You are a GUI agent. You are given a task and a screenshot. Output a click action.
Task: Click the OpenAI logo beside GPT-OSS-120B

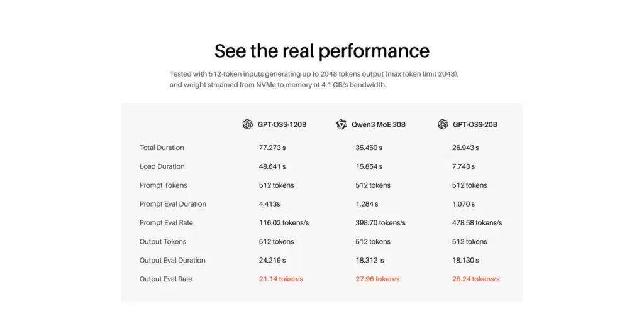pyautogui.click(x=248, y=124)
